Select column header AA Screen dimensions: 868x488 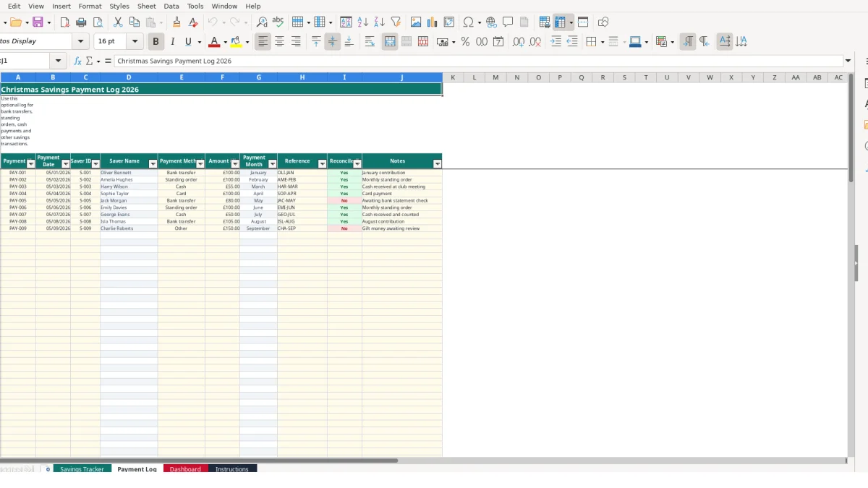coord(796,77)
